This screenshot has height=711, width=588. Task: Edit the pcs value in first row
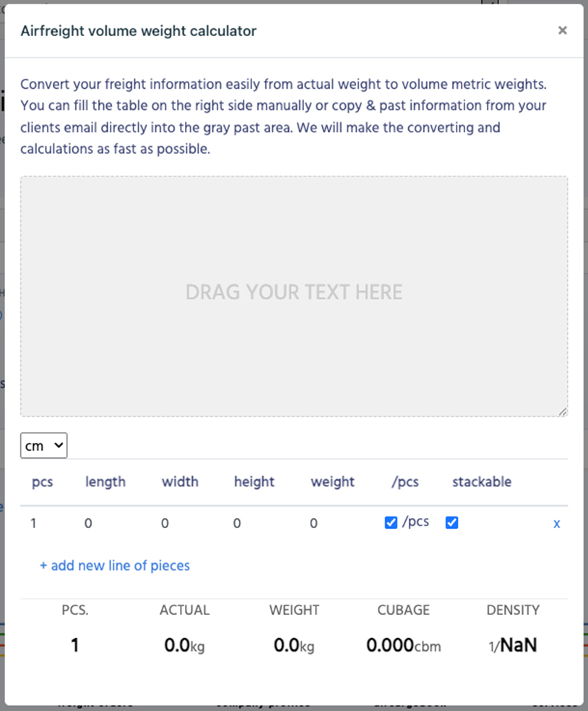(34, 523)
